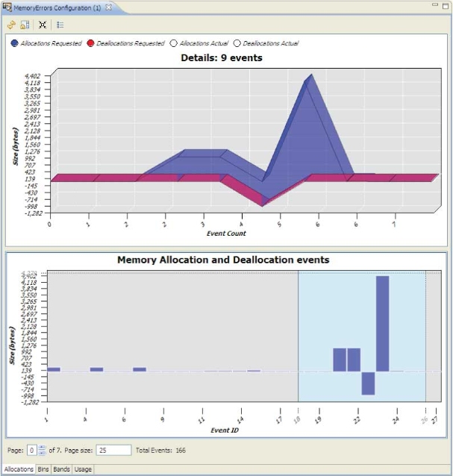
Task: Click the Page number field
Action: pyautogui.click(x=32, y=450)
